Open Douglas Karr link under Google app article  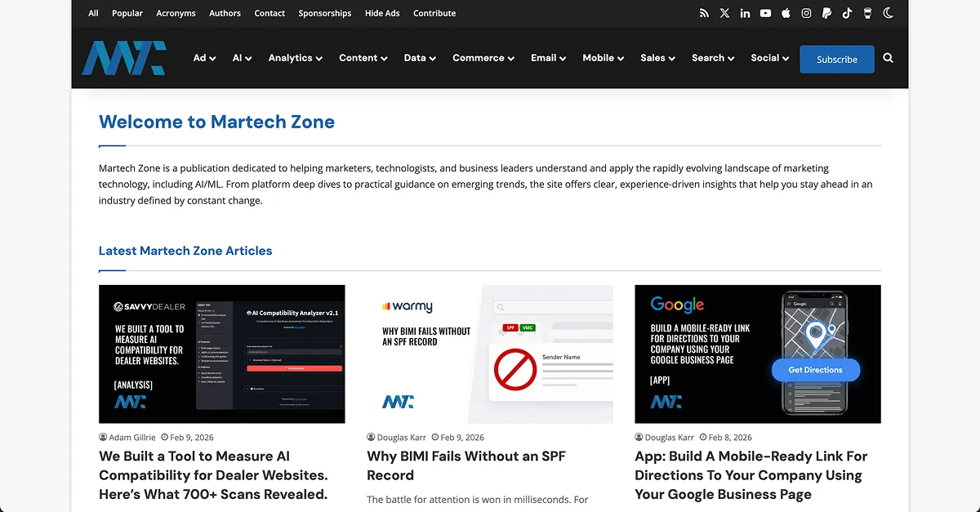[x=669, y=438]
